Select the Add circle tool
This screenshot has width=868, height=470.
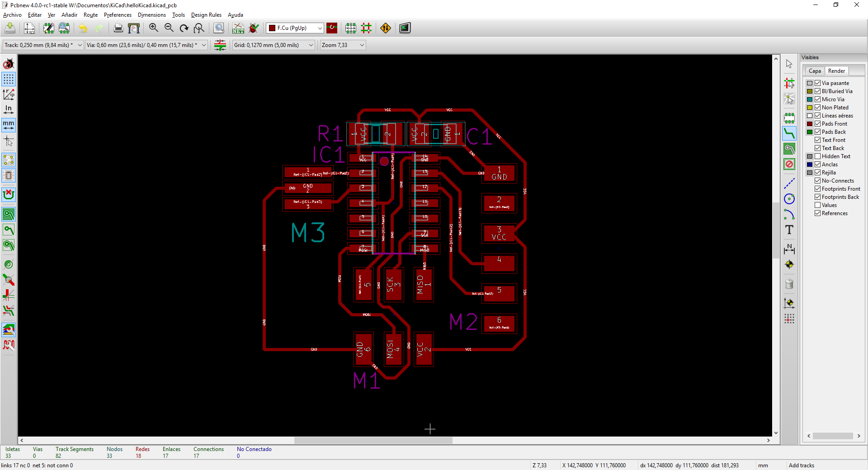point(789,199)
